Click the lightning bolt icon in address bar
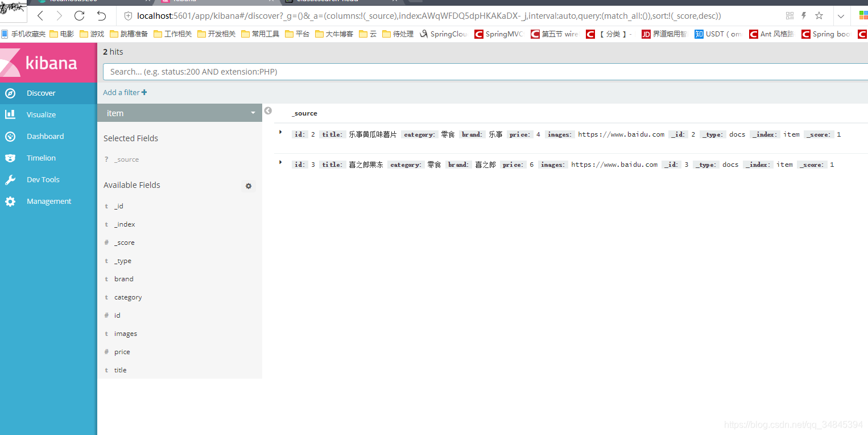This screenshot has width=868, height=435. [804, 16]
